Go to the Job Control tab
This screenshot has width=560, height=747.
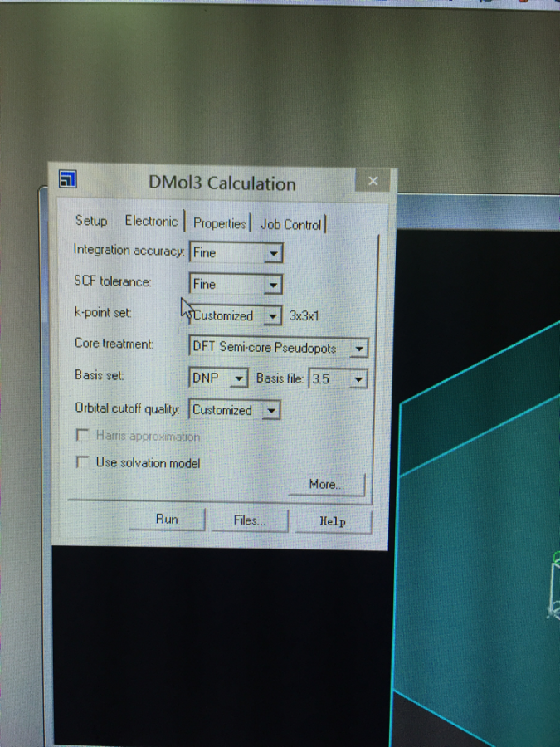pos(291,224)
